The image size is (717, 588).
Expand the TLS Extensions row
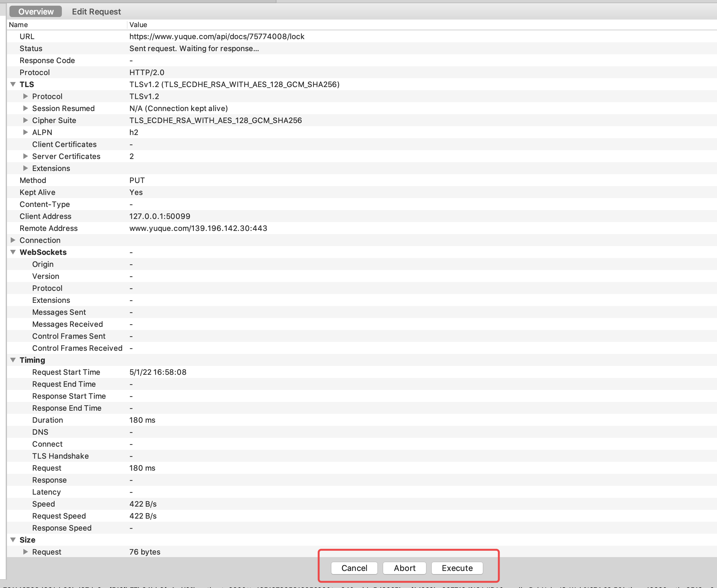tap(26, 168)
